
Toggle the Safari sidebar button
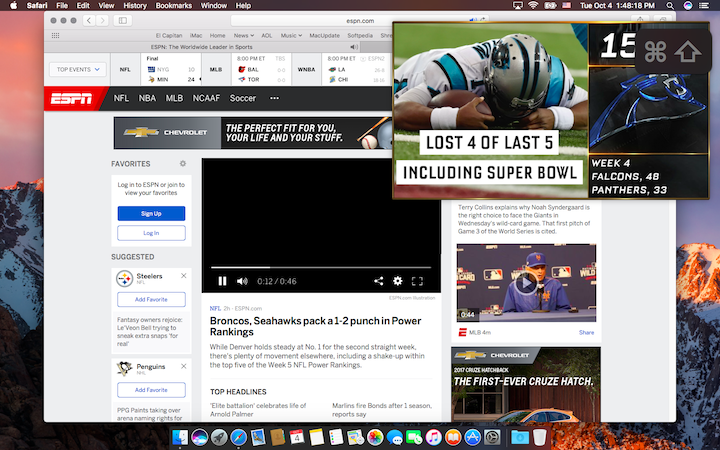[x=123, y=20]
